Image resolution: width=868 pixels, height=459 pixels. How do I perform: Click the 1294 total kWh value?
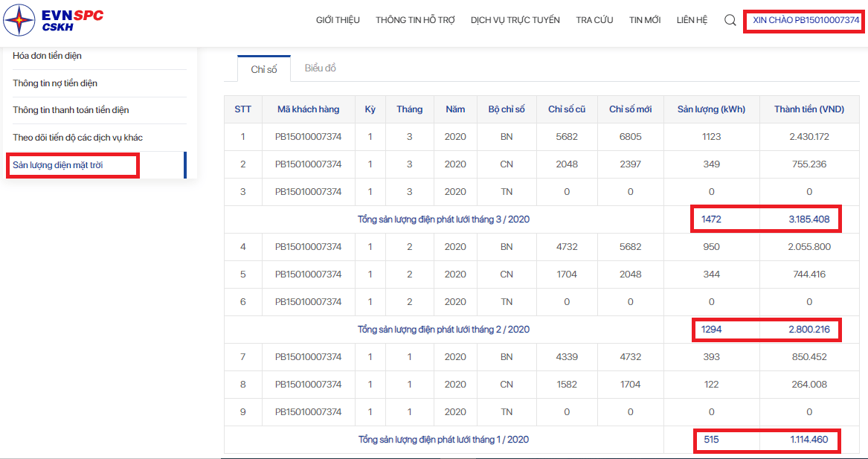(x=711, y=330)
